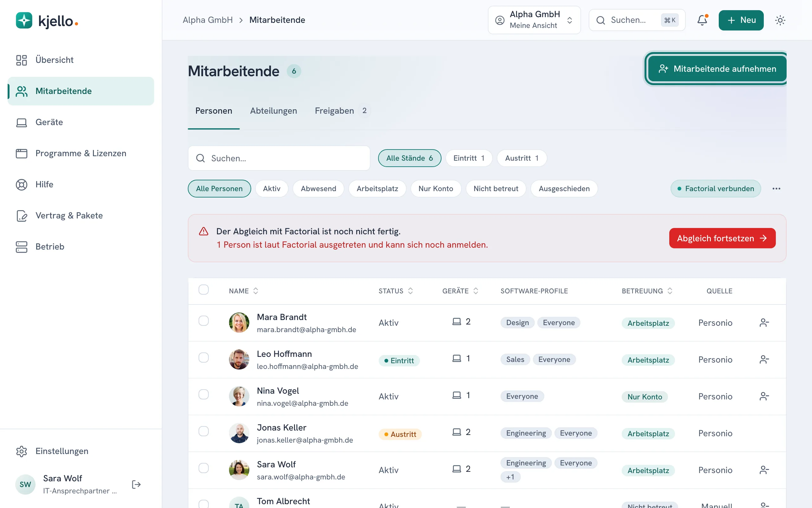Check the box for Leo Hoffmann
Viewport: 812px width, 508px height.
203,358
